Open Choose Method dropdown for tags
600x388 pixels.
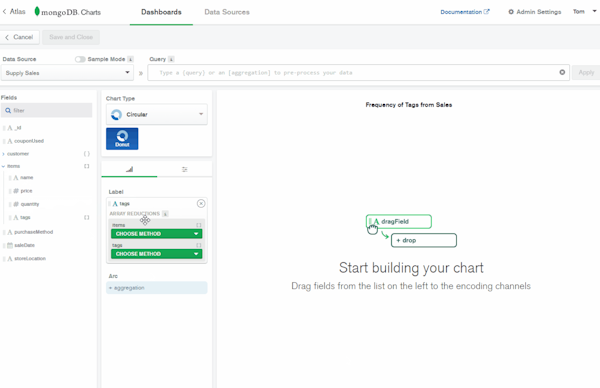pyautogui.click(x=157, y=254)
